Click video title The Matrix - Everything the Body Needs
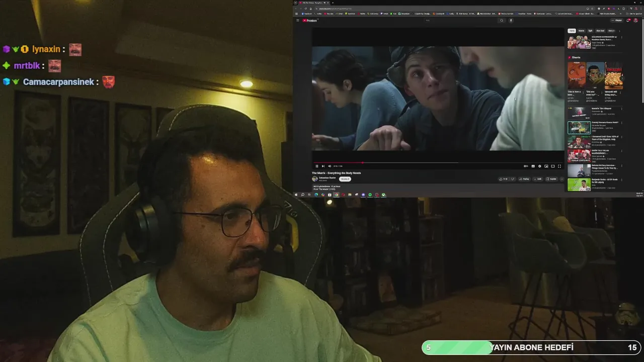644x362 pixels. click(x=336, y=173)
